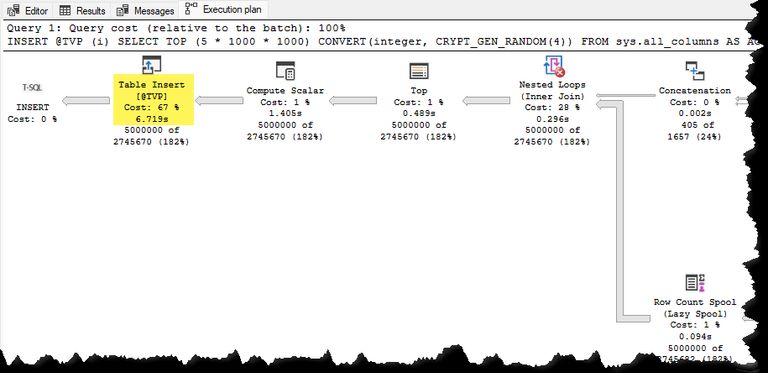
Task: Click the Row Count Spool connector to Nested Loops
Action: (619, 210)
